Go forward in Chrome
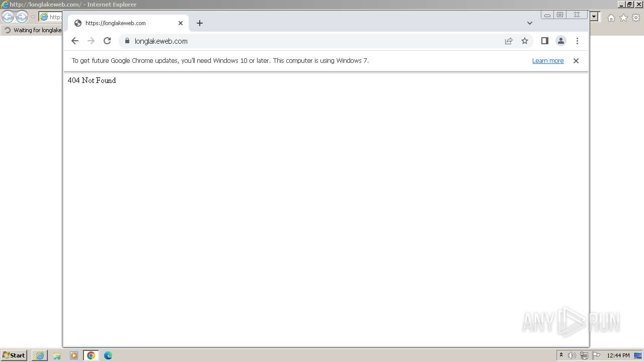The image size is (644, 362). (x=91, y=41)
